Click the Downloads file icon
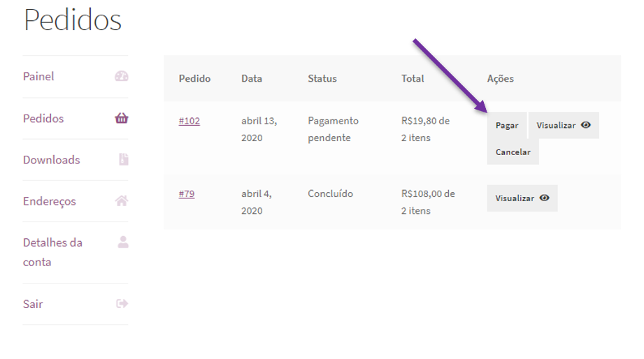644x359 pixels. [123, 159]
